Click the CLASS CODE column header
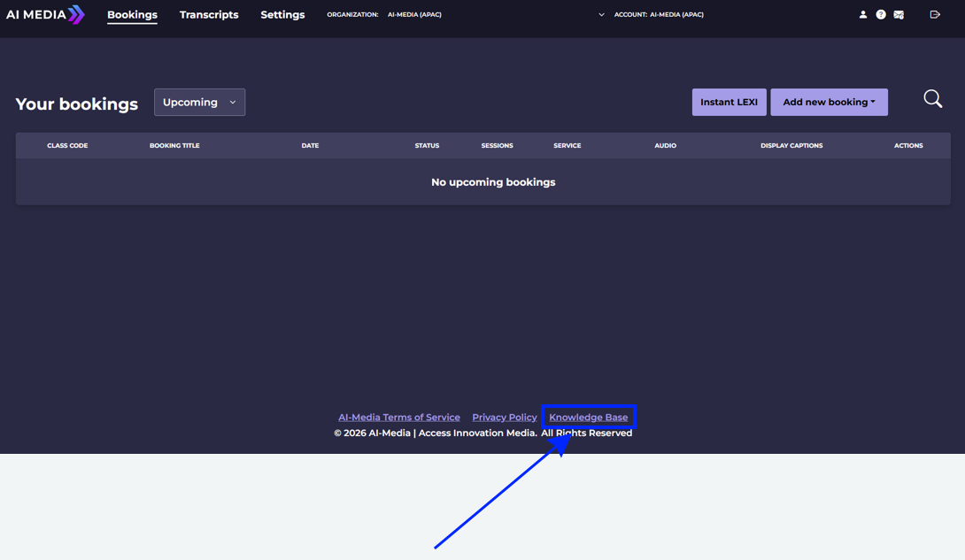The height and width of the screenshot is (560, 965). pos(67,146)
